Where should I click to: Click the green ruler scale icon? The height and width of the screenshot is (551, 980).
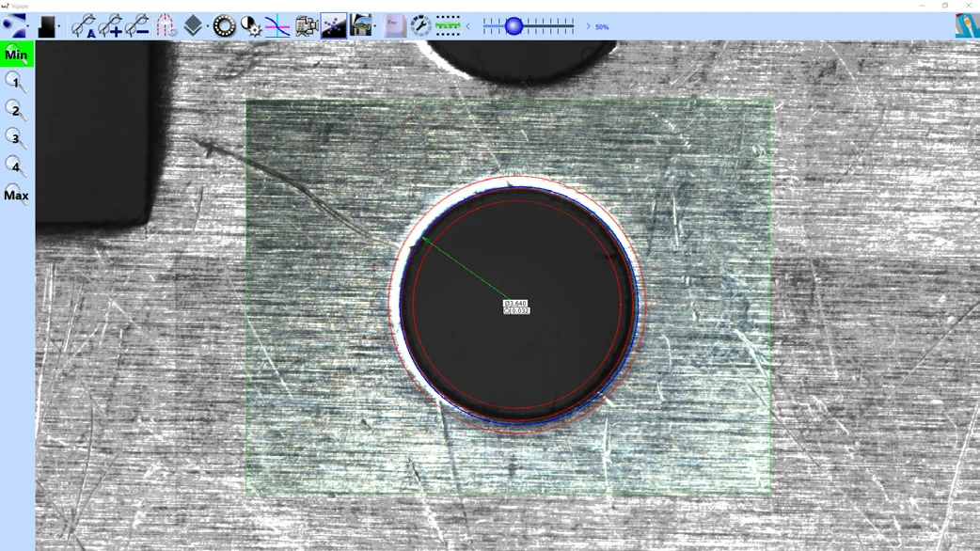[x=448, y=26]
